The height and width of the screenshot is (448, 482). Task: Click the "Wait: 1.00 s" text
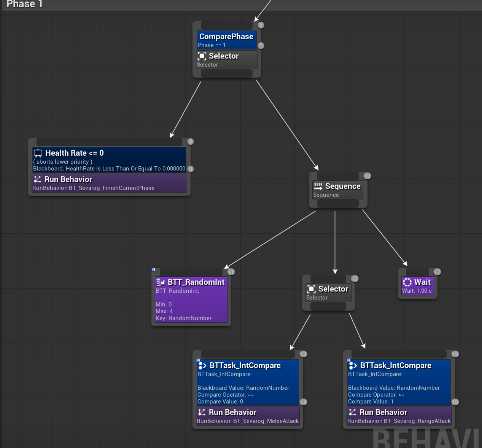[417, 291]
